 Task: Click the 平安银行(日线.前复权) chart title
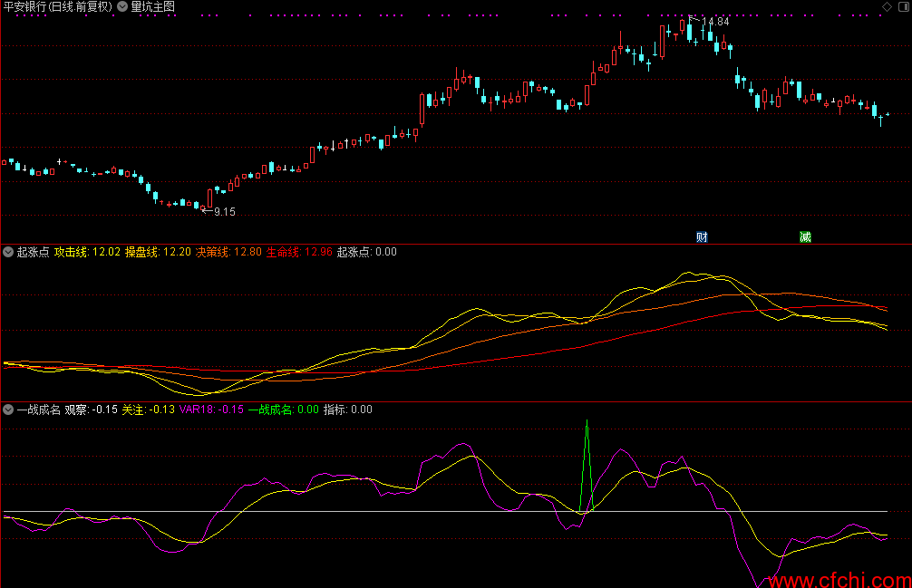click(x=58, y=6)
